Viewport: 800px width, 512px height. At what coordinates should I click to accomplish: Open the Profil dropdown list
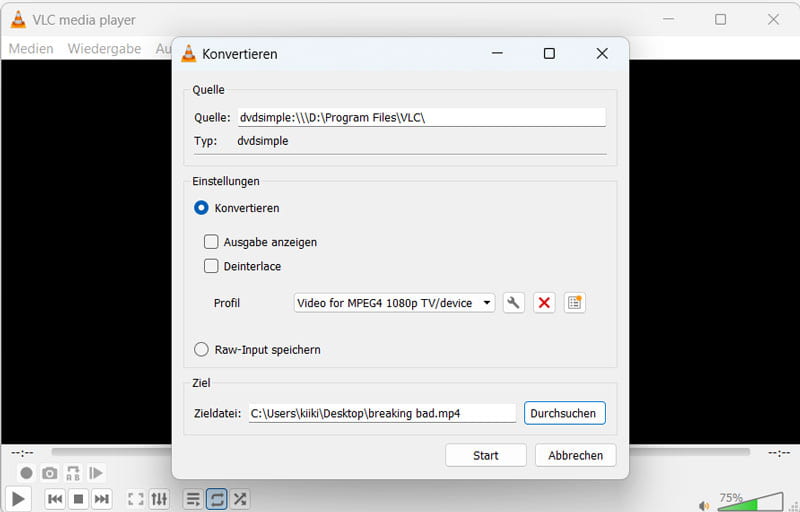pos(394,303)
